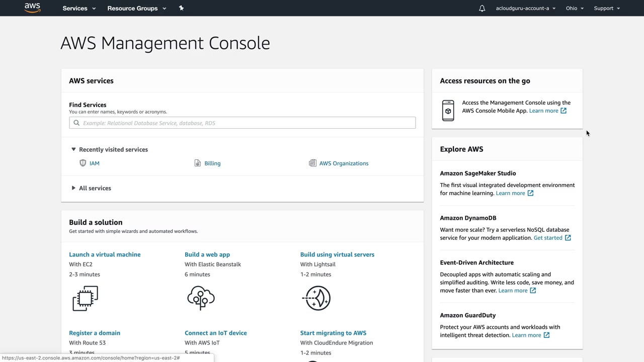Open the Support menu
The width and height of the screenshot is (644, 362).
pyautogui.click(x=607, y=8)
